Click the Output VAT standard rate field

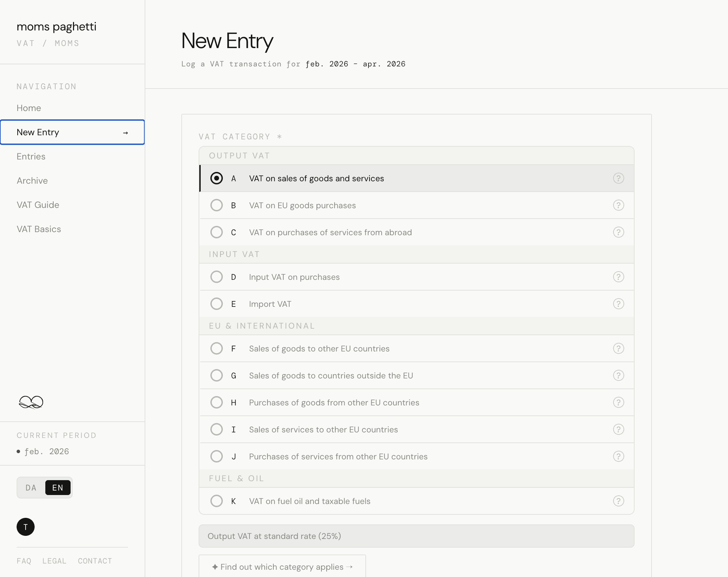416,536
